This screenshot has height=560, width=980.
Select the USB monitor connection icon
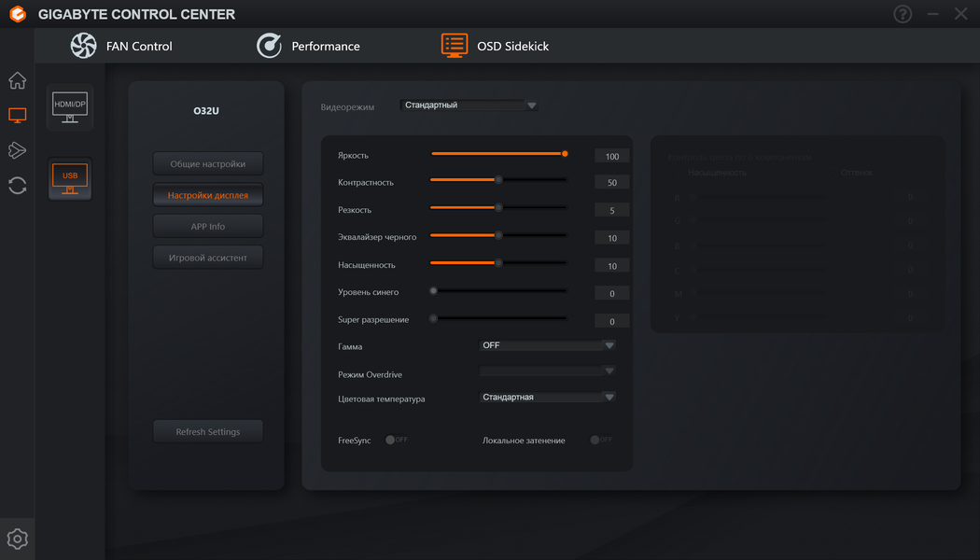[70, 179]
